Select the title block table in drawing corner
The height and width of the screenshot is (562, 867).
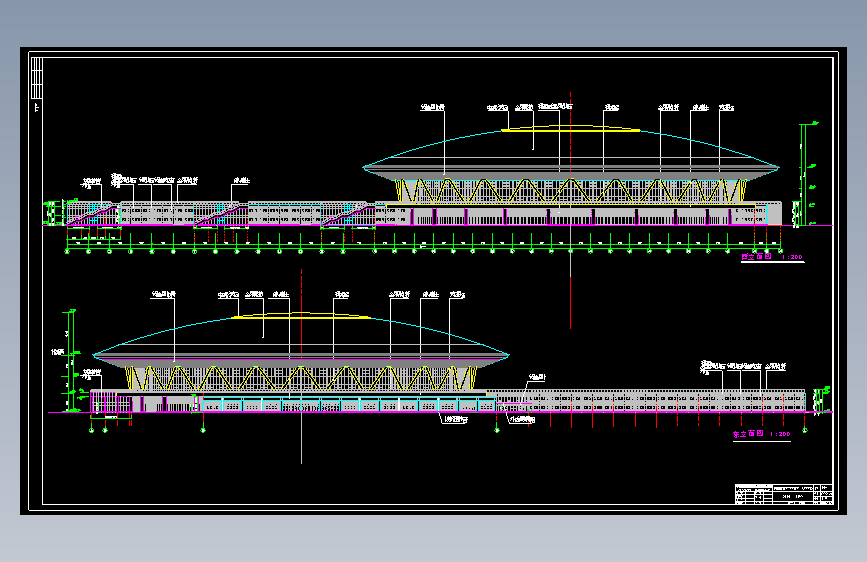(x=784, y=494)
